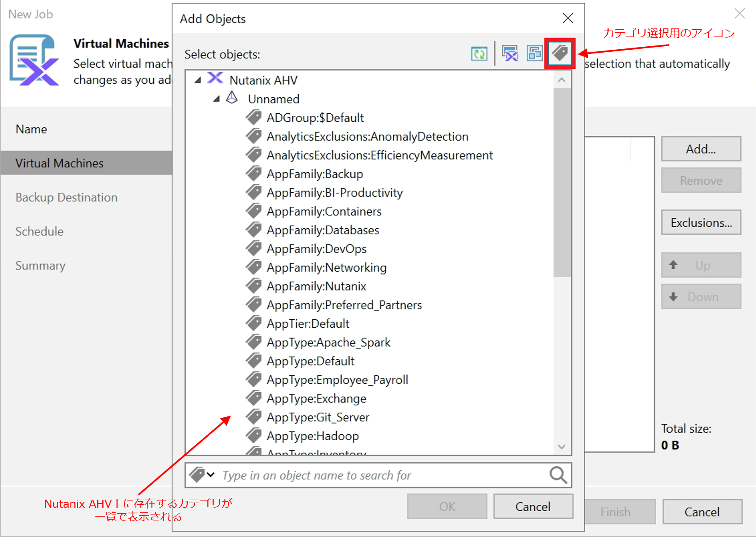Click the tag icon beside AppType:Employee_Payroll
The width and height of the screenshot is (756, 537).
click(254, 379)
